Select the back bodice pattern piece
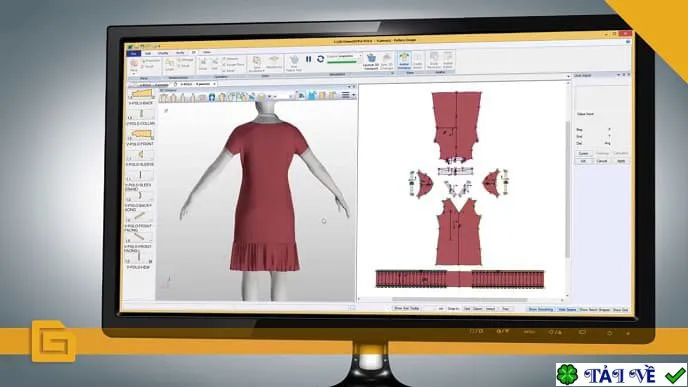This screenshot has height=387, width=688. [456, 125]
